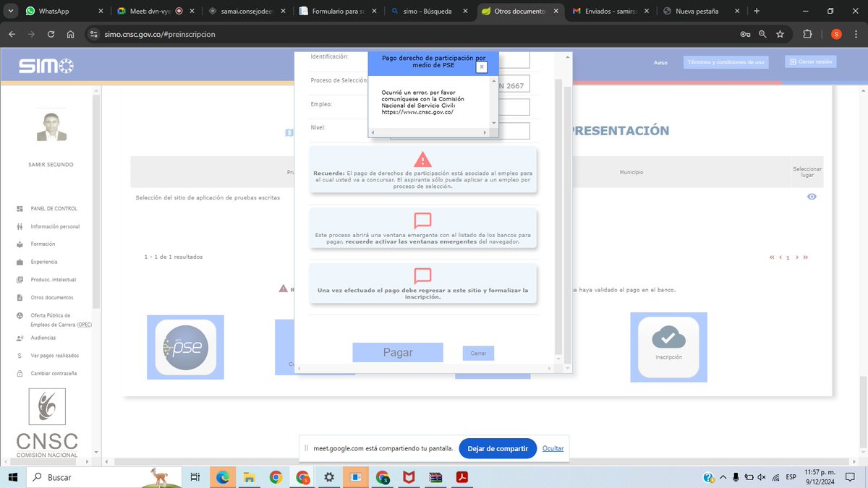Go back in browser
This screenshot has width=868, height=488.
(x=12, y=34)
